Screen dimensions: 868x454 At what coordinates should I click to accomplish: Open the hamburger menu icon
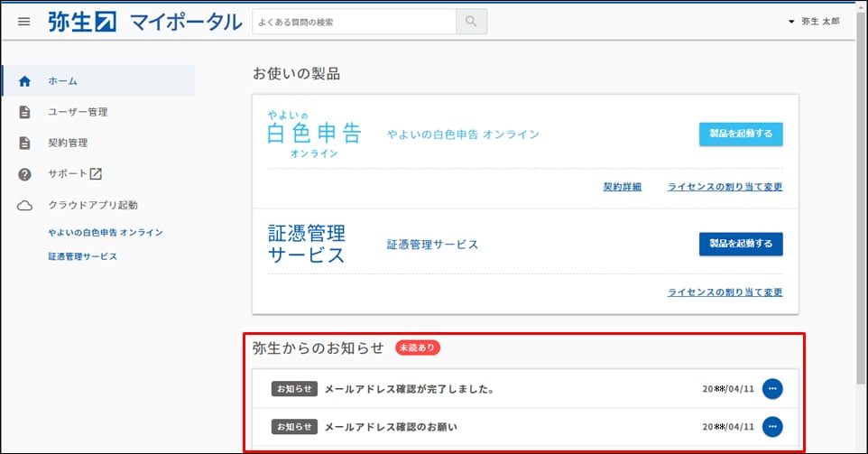(x=23, y=23)
